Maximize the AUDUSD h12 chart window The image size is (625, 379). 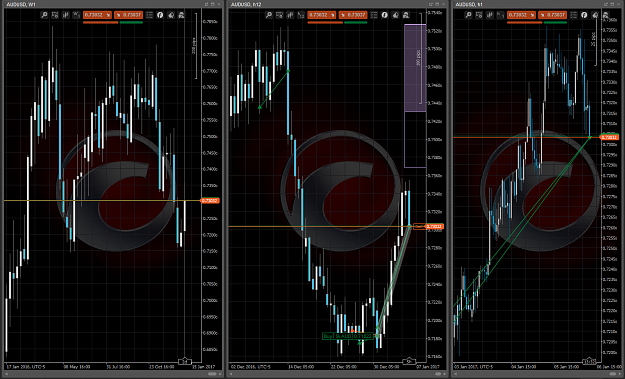point(437,4)
